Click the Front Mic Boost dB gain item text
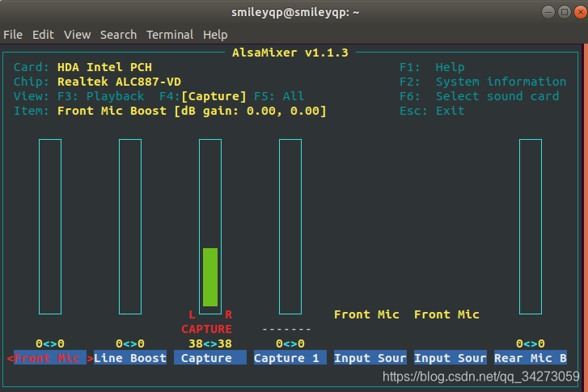The height and width of the screenshot is (392, 588). (x=192, y=111)
